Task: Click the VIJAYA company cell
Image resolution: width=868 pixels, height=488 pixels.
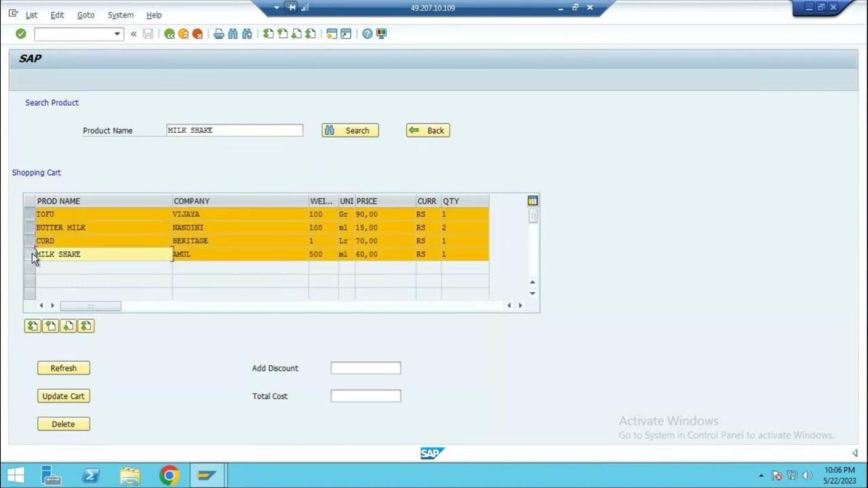Action: click(241, 214)
